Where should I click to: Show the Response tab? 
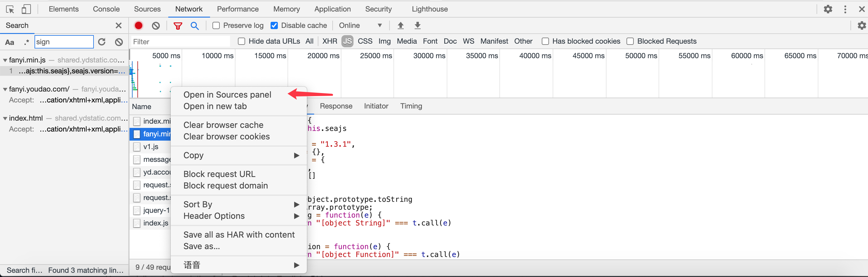(336, 106)
